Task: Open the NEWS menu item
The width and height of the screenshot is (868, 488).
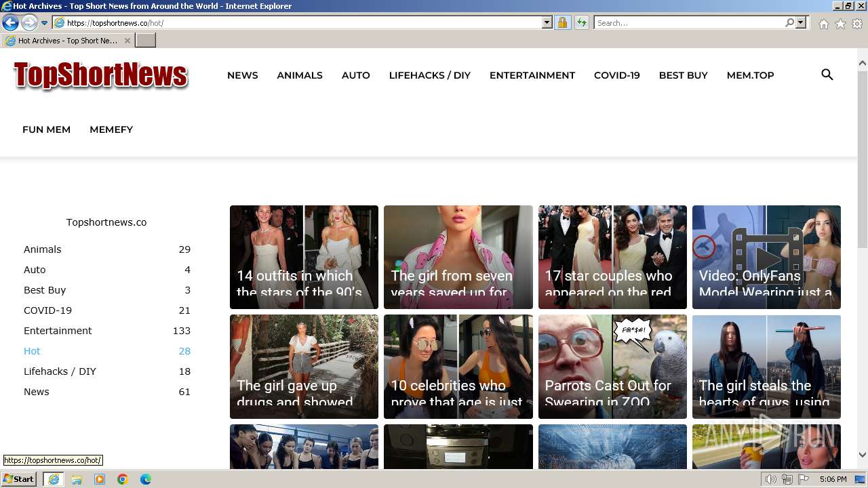Action: click(242, 75)
